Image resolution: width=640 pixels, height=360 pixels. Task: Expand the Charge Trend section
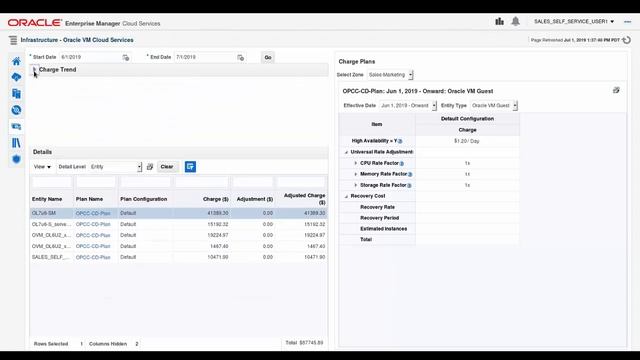34,69
